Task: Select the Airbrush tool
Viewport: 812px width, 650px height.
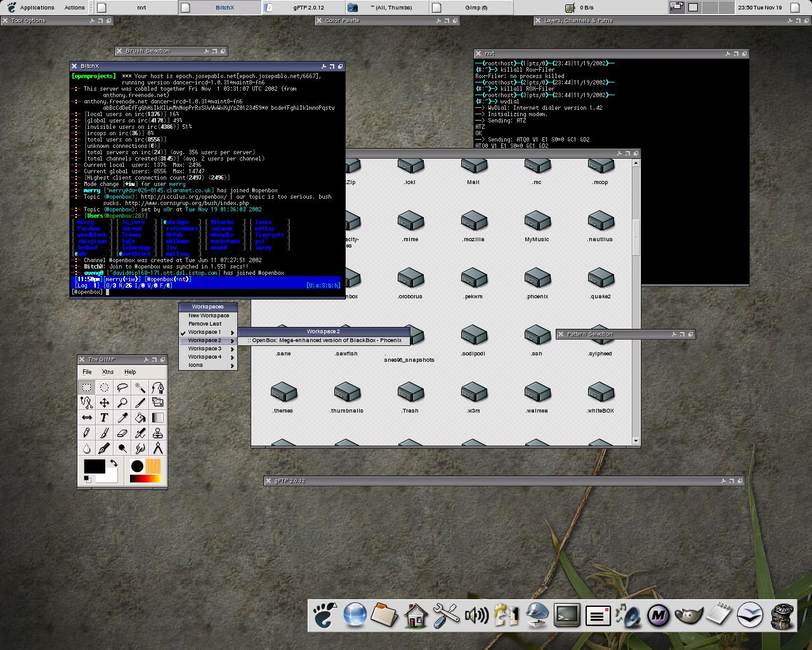Action: point(140,433)
